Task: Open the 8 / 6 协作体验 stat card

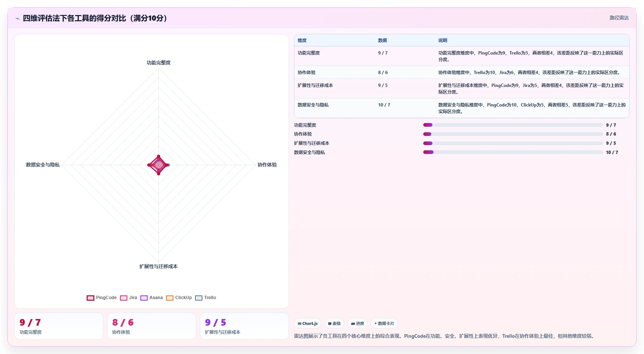Action: click(152, 326)
